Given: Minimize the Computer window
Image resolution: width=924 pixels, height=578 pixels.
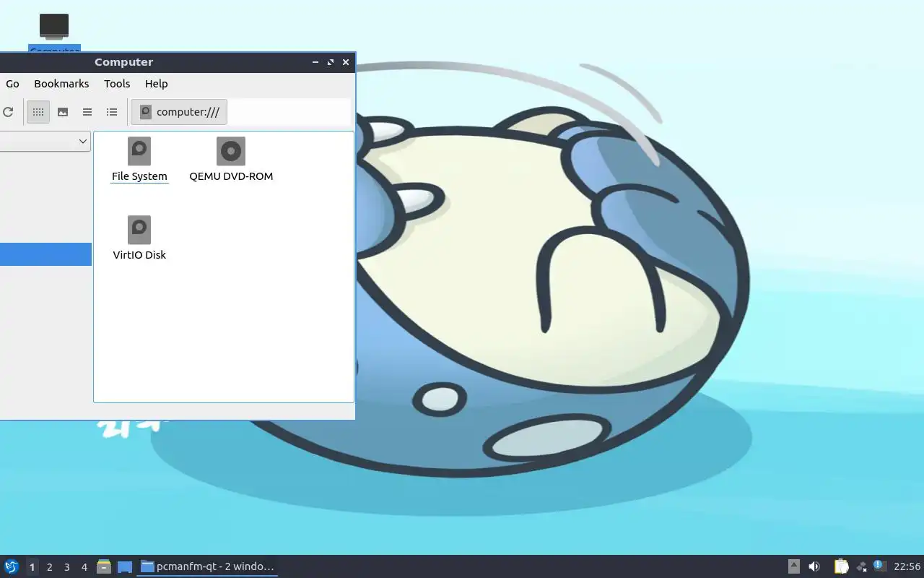Looking at the screenshot, I should [315, 62].
